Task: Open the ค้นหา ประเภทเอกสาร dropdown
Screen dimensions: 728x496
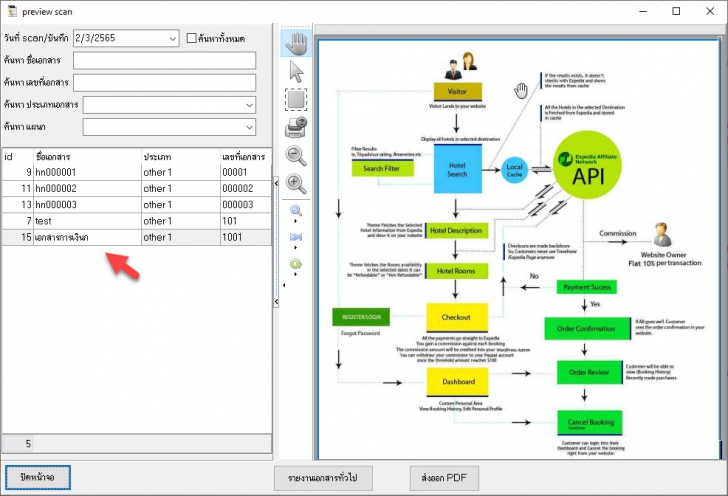Action: 249,105
